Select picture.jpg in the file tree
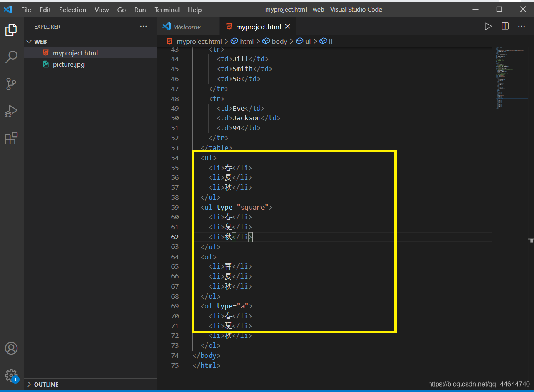Screen dimensions: 534x392 pos(90,65)
